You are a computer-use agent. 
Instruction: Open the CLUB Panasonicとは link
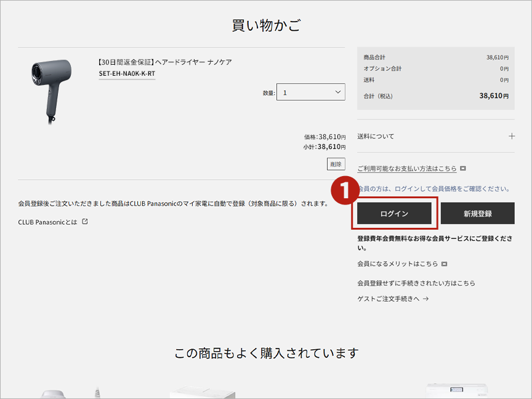click(x=48, y=222)
